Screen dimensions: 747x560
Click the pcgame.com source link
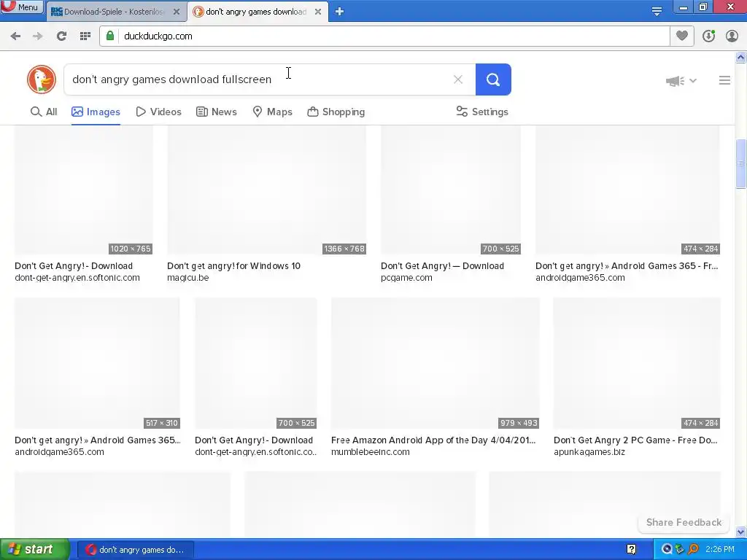[x=406, y=278]
